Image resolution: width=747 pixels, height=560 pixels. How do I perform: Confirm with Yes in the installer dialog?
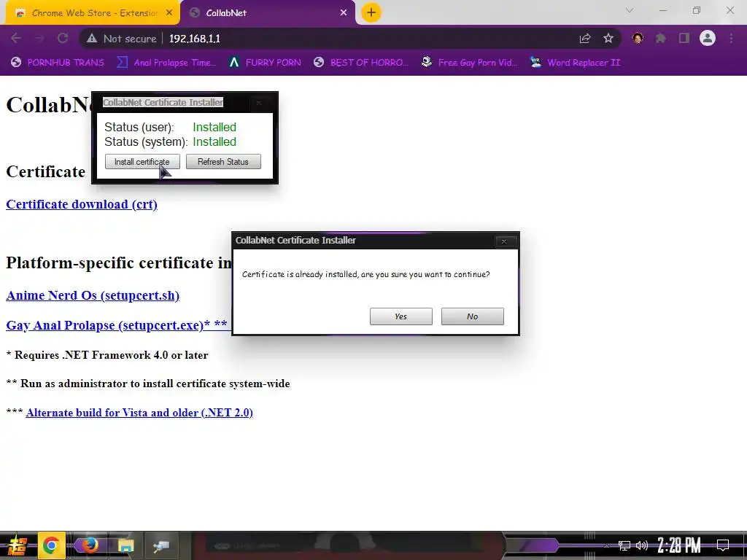coord(400,316)
